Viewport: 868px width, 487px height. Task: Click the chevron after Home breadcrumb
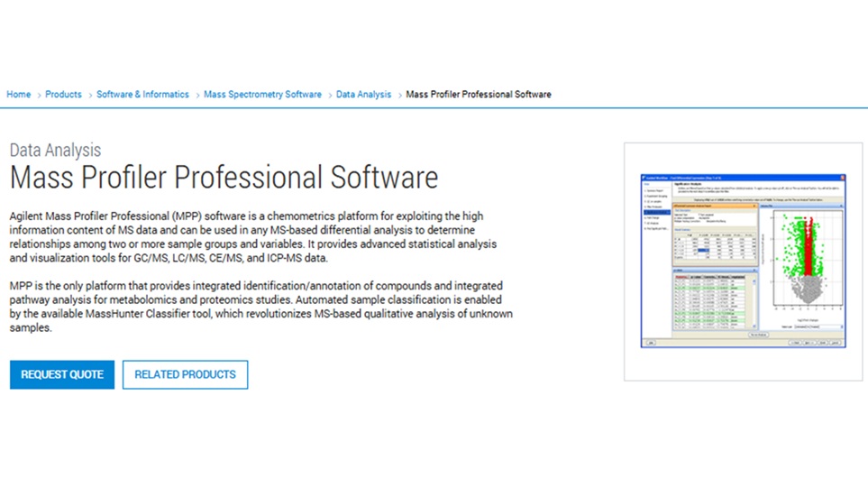(x=38, y=96)
